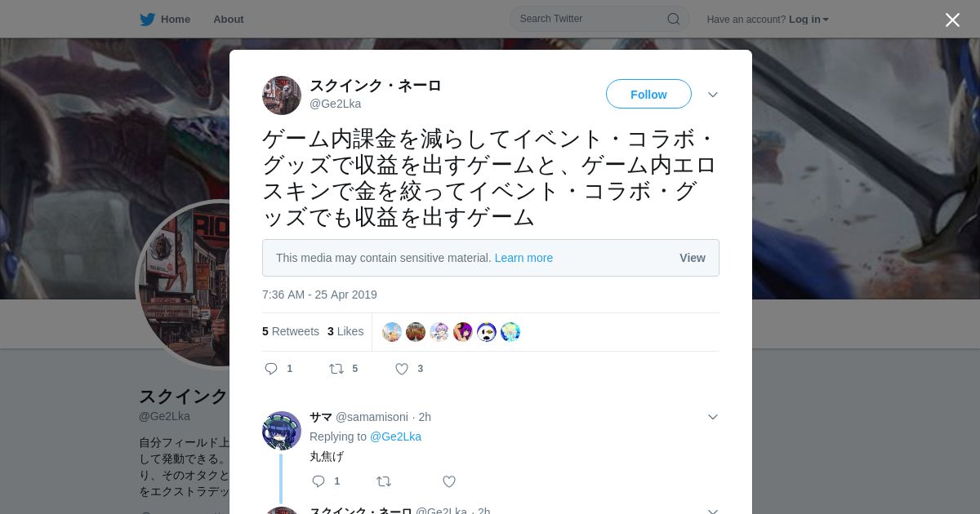Viewport: 980px width, 514px height.
Task: Open the main tweet's chevron menu
Action: coord(713,95)
